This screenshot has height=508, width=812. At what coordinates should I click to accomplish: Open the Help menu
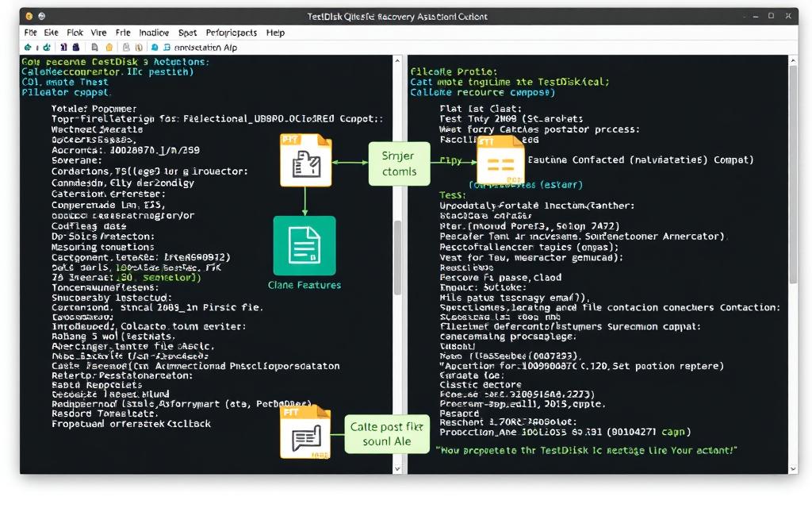click(275, 33)
